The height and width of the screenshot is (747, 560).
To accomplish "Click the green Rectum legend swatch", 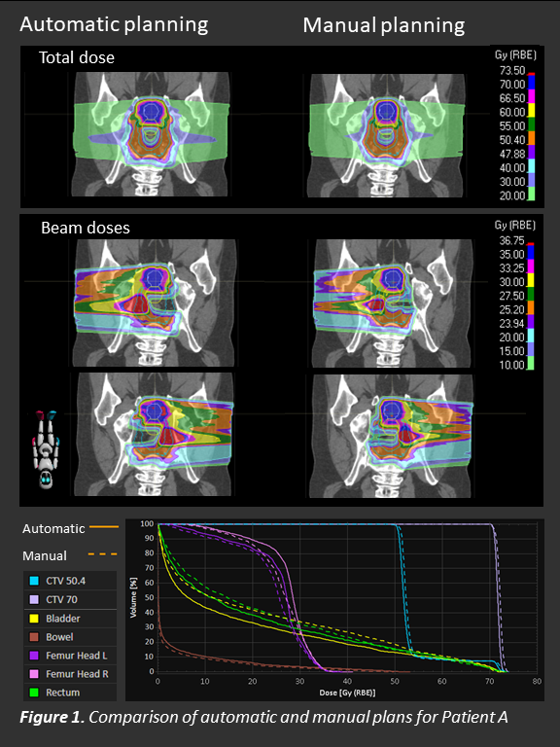I will click(x=34, y=693).
